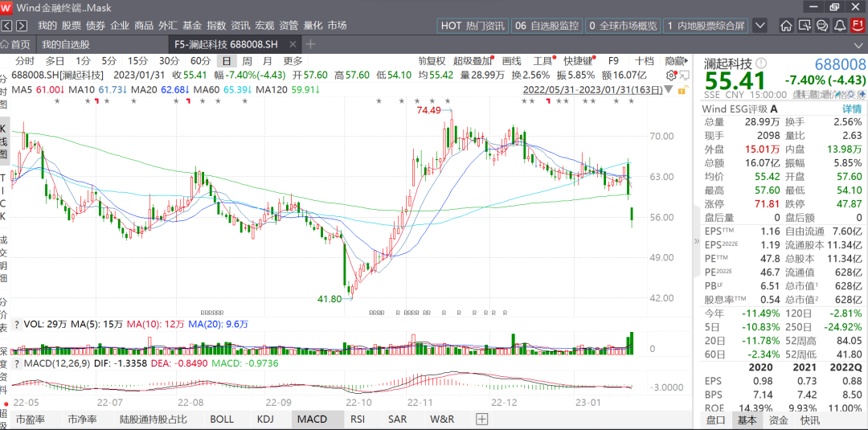This screenshot has height=430, width=868.
Task: Click the 74.49 high price marker
Action: [429, 110]
